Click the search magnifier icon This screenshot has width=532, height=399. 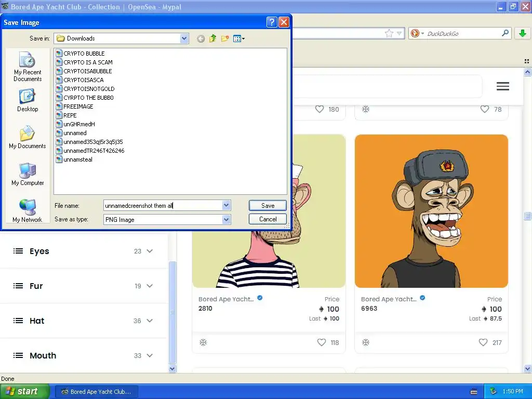click(505, 33)
